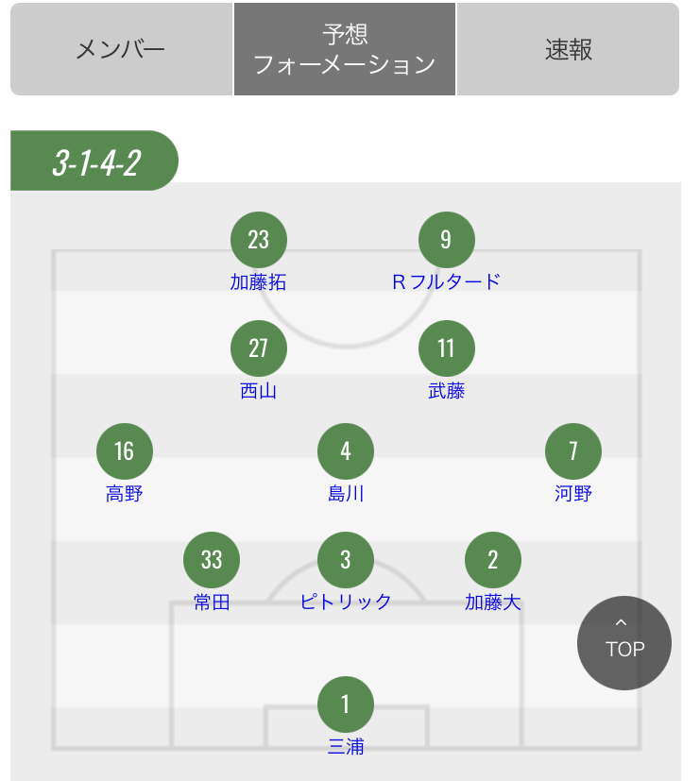Viewport: 700px width, 781px height.
Task: Open player link ピトリック
Action: coord(346,602)
